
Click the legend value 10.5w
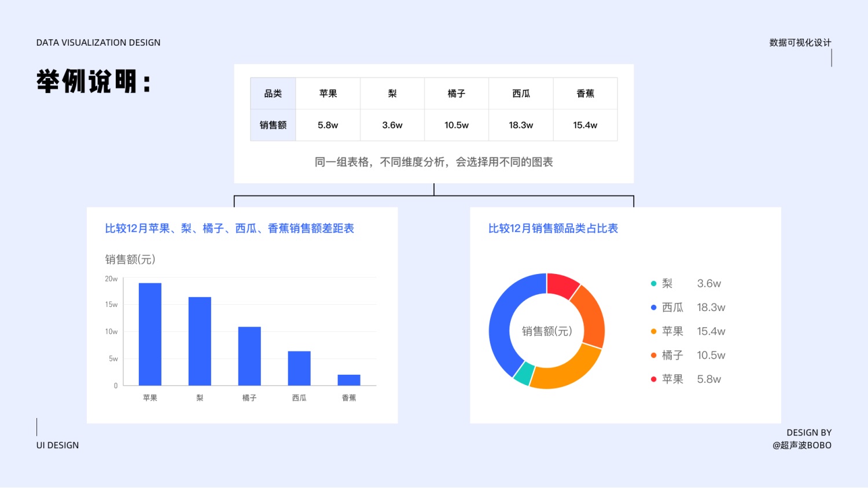point(711,355)
